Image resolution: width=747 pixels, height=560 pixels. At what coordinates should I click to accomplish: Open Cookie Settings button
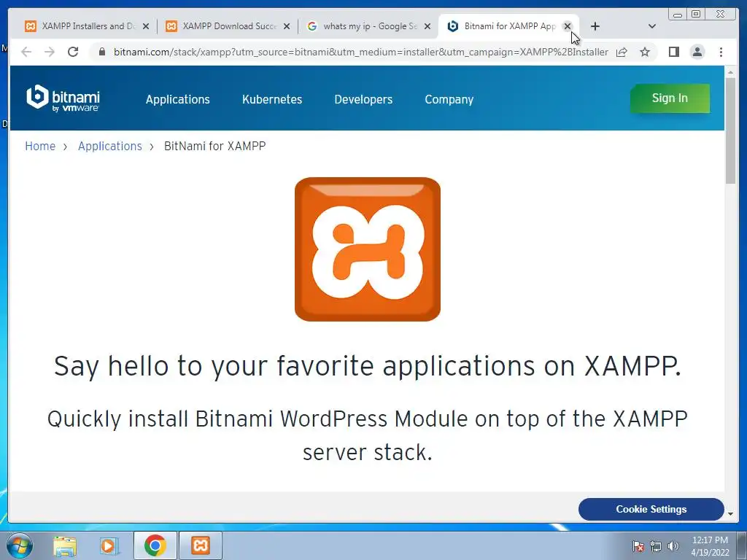click(651, 509)
